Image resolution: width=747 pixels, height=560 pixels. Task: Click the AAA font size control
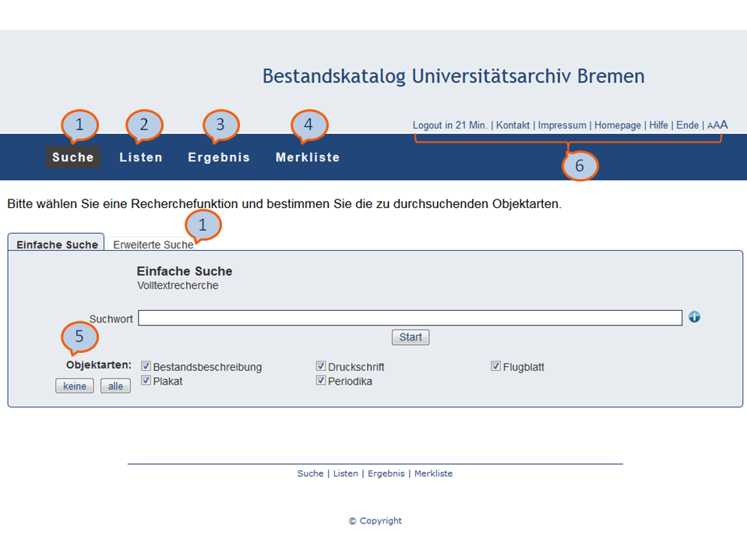pos(717,125)
